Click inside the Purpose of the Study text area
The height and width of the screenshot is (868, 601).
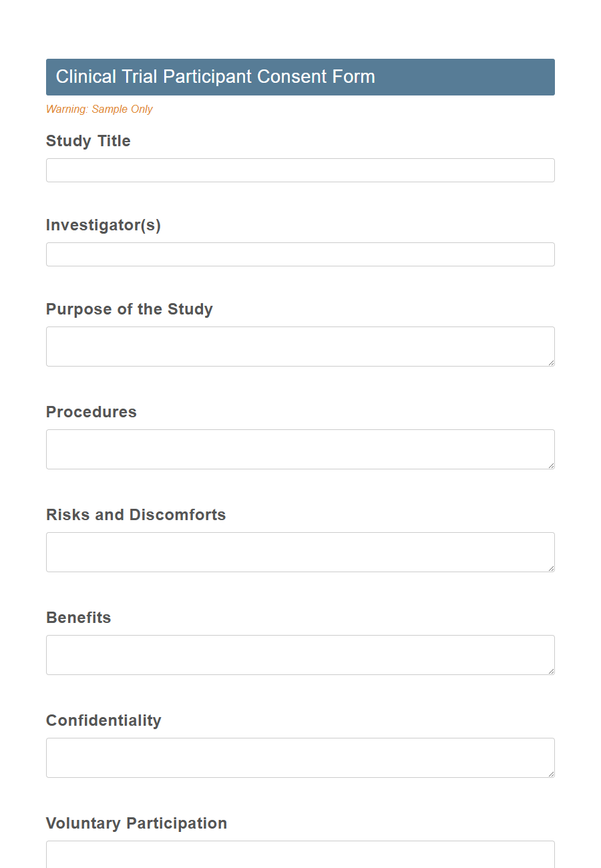tap(300, 346)
